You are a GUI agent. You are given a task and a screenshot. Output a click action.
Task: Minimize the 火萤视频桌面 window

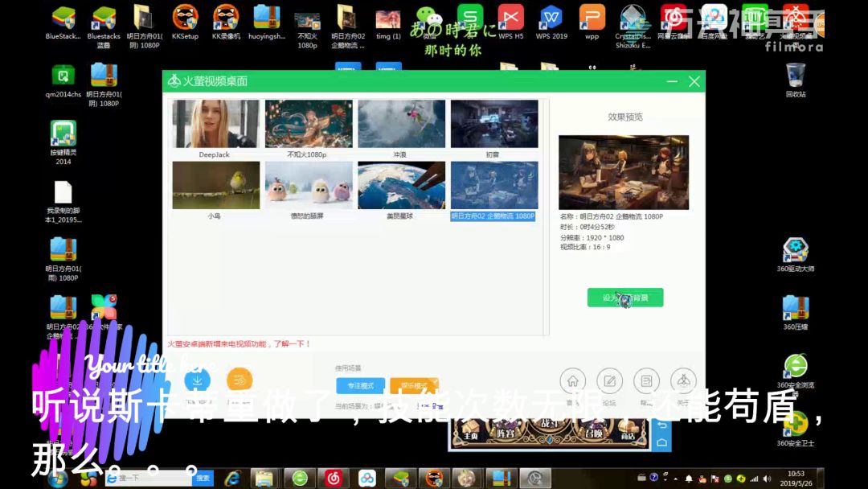tap(672, 81)
